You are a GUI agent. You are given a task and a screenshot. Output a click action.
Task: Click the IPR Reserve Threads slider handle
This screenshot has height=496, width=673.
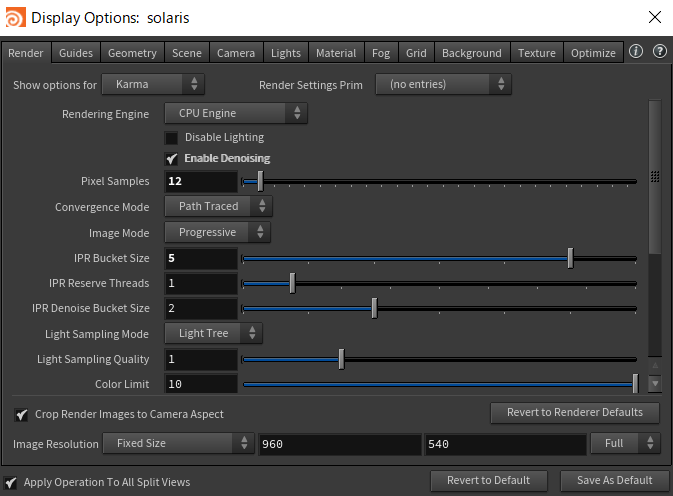click(x=292, y=284)
